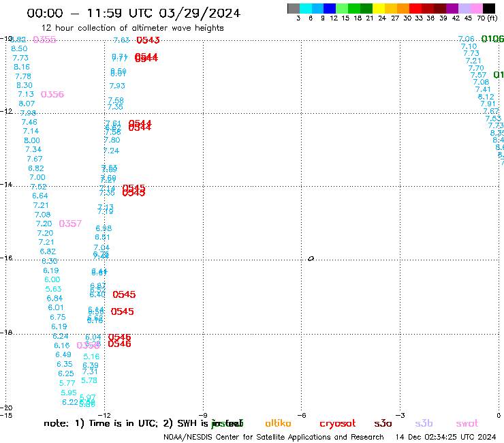The width and height of the screenshot is (504, 443).
Task: Select the wave height value '8.12'
Action: tap(486, 97)
